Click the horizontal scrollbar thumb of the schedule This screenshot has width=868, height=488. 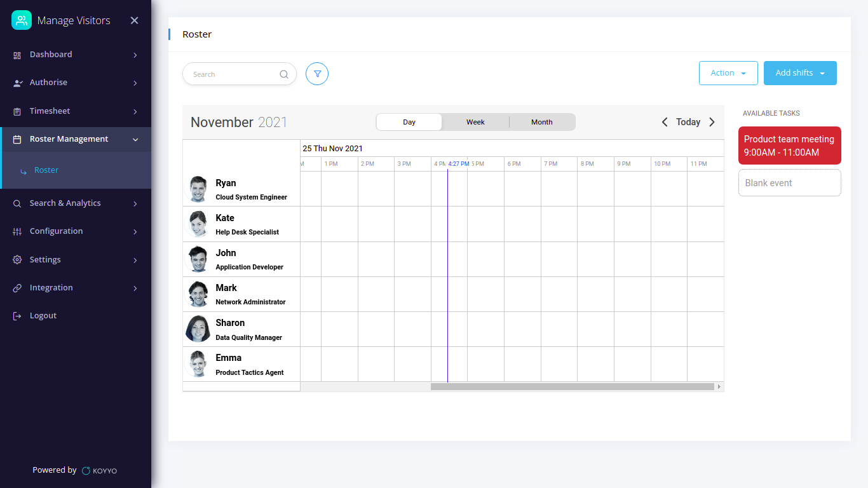click(573, 386)
